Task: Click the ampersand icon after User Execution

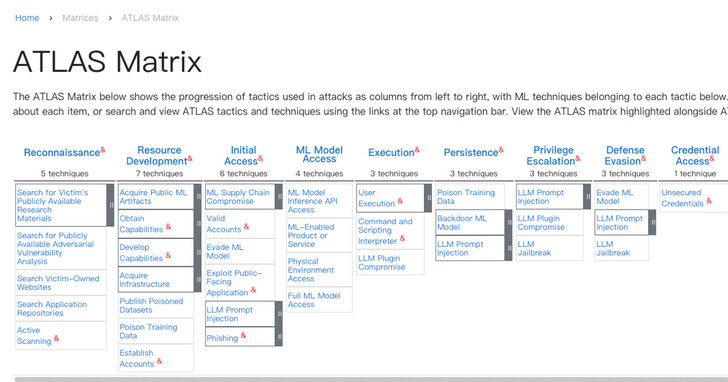Action: click(x=400, y=201)
